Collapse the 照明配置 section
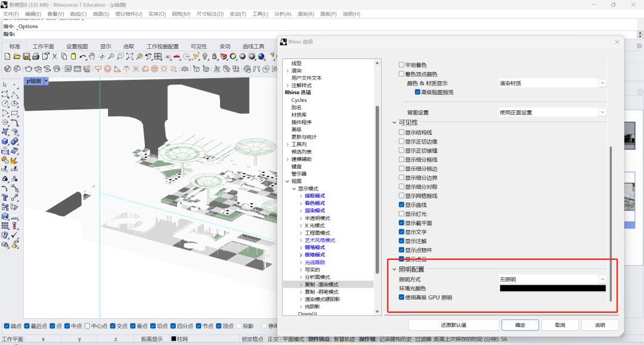 pyautogui.click(x=394, y=269)
